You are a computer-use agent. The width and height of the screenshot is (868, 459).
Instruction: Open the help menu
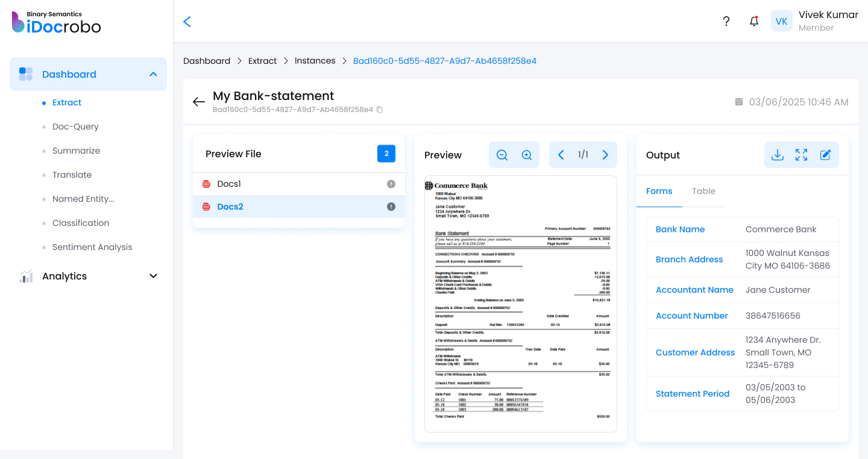click(x=726, y=21)
